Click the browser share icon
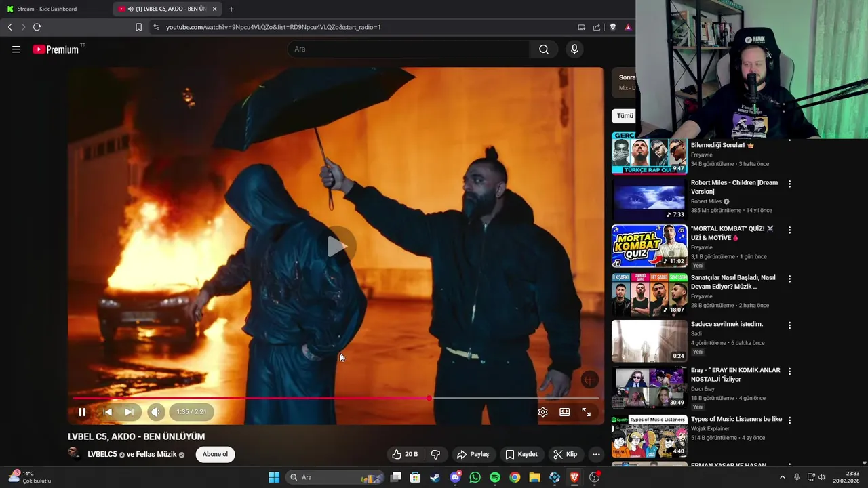 (597, 27)
